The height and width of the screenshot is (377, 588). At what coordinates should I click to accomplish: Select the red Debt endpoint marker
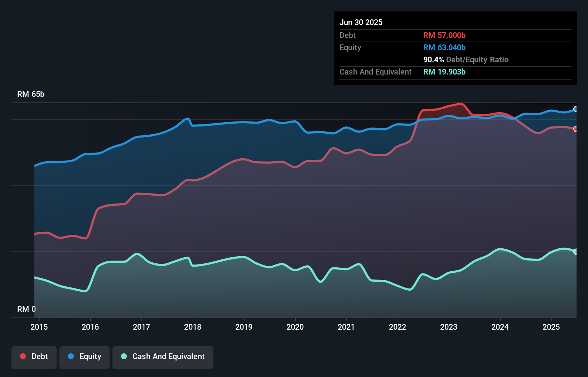(576, 129)
